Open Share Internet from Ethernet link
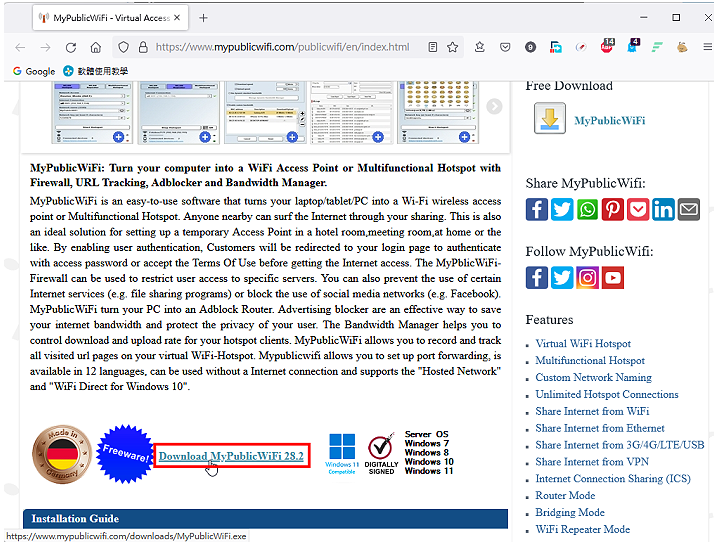This screenshot has height=548, width=714. [600, 428]
